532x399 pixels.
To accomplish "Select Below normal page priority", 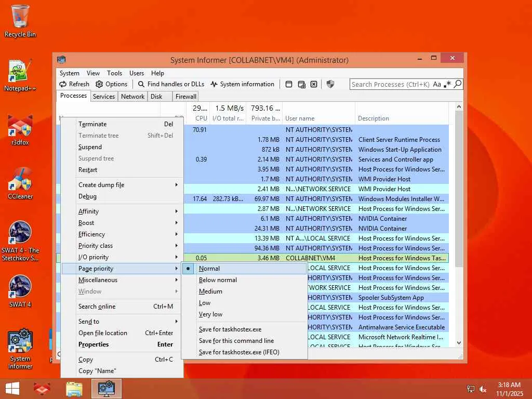I will [244, 280].
